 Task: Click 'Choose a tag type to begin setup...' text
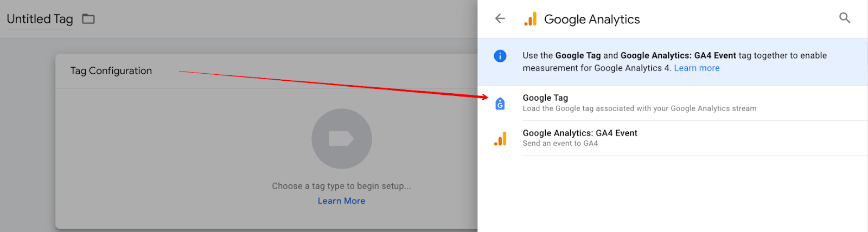(x=342, y=186)
